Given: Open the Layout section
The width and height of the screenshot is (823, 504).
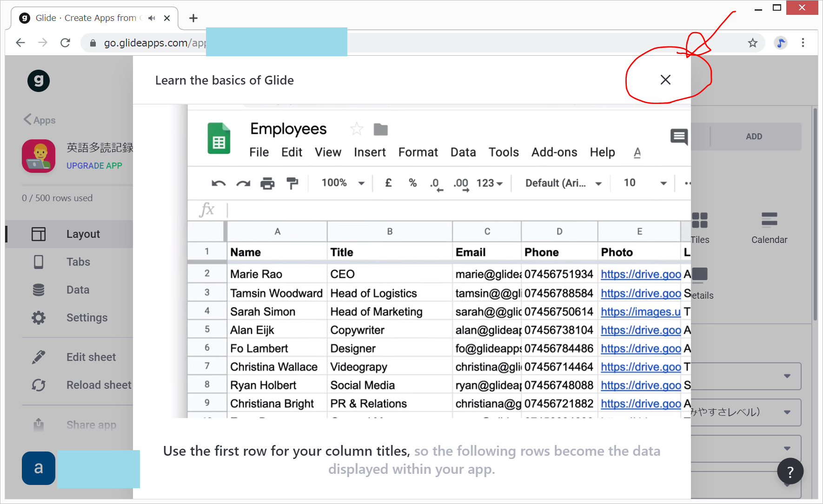Looking at the screenshot, I should pyautogui.click(x=70, y=234).
